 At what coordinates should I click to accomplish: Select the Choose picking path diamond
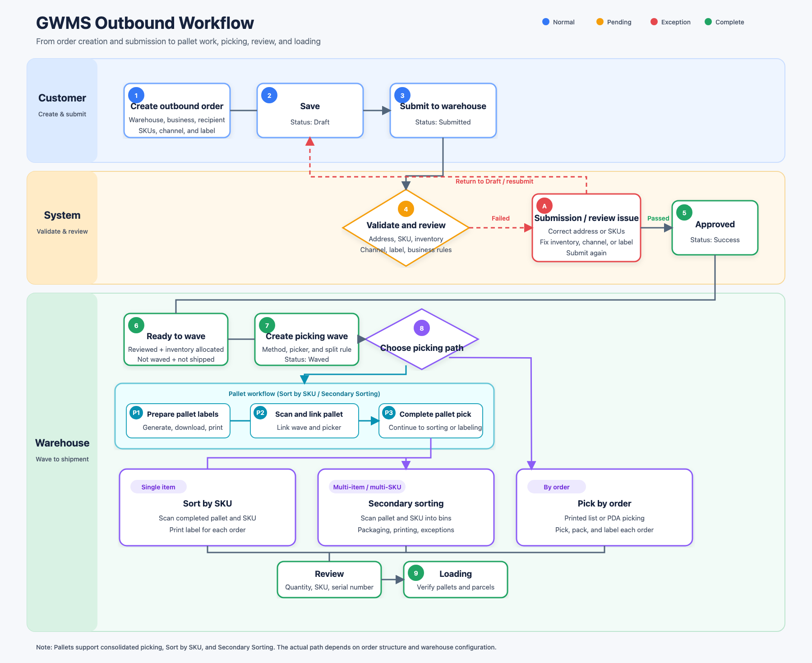coord(422,339)
